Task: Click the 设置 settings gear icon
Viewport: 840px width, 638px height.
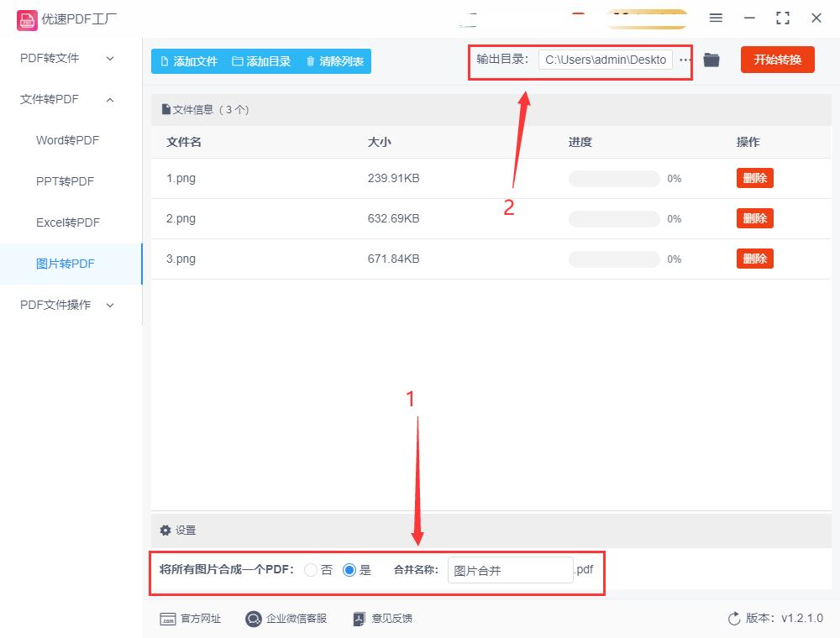Action: point(165,530)
